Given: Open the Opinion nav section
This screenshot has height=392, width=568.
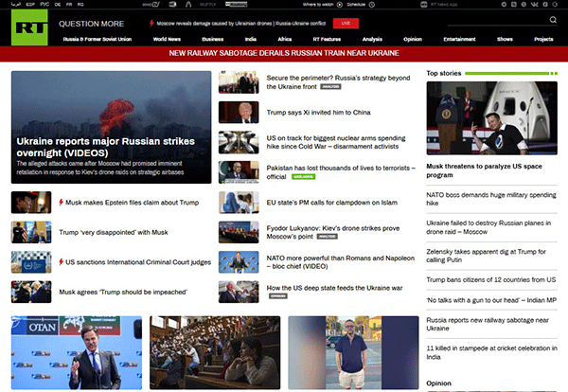Looking at the screenshot, I should pyautogui.click(x=413, y=39).
